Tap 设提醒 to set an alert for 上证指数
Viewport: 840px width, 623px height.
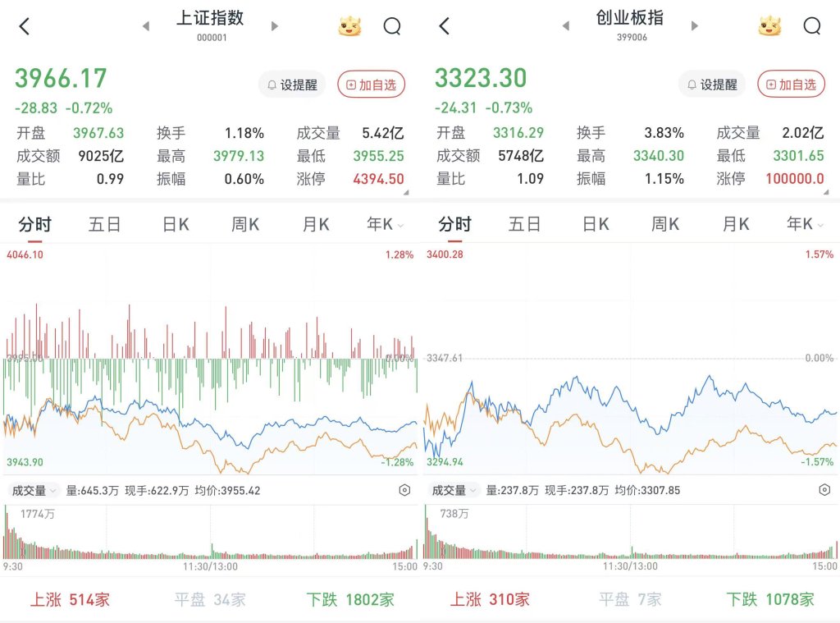coord(291,83)
